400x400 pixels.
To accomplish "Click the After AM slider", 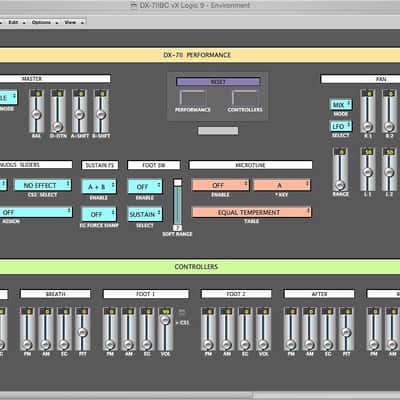I will click(x=310, y=329).
